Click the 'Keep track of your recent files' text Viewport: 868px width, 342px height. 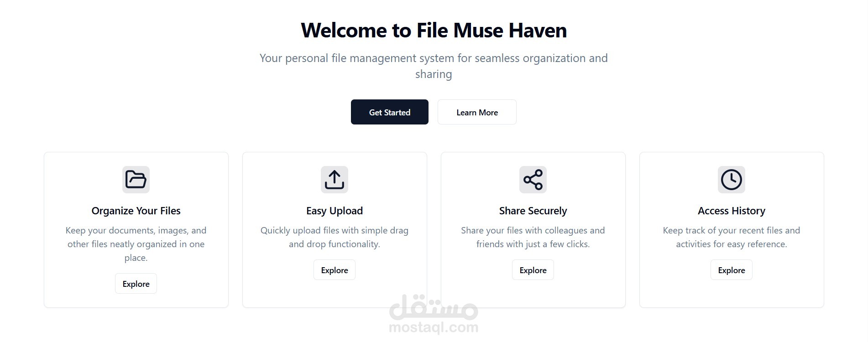[x=732, y=237]
